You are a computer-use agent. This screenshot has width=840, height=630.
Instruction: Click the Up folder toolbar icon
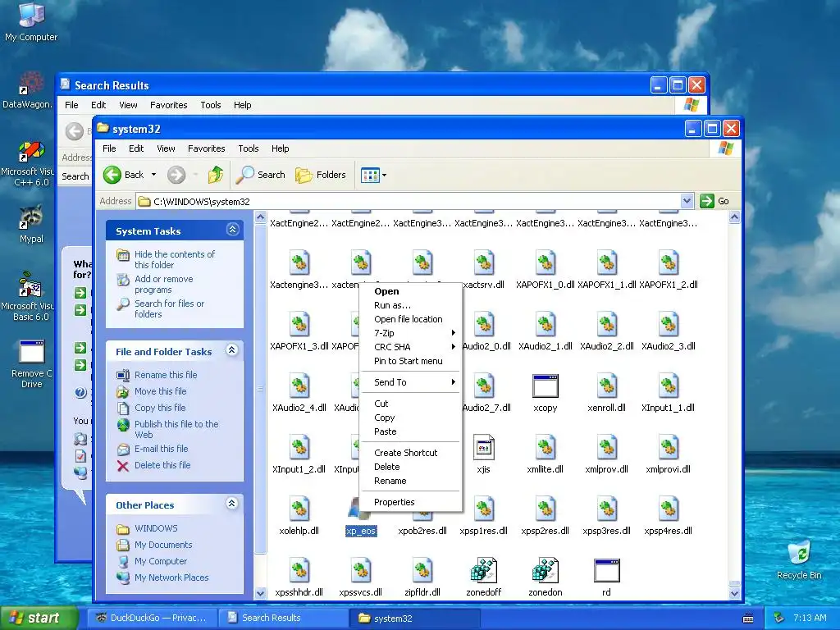216,175
